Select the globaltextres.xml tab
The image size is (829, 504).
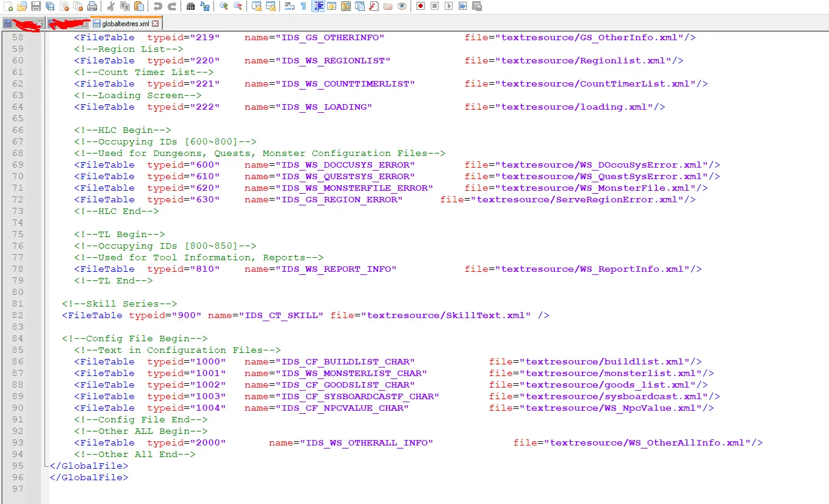[125, 23]
